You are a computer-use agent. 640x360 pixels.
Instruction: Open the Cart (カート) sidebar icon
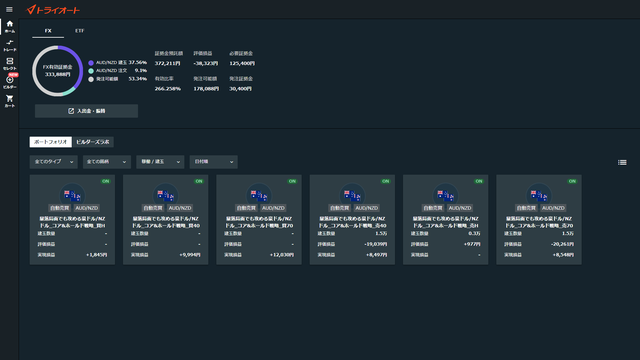(x=9, y=101)
